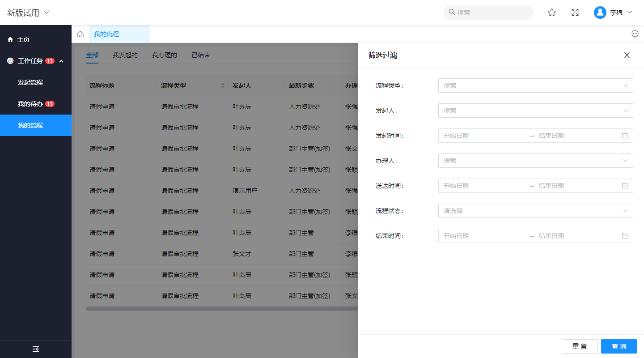
Task: Click calendar icon in 发起时间 field
Action: point(625,136)
